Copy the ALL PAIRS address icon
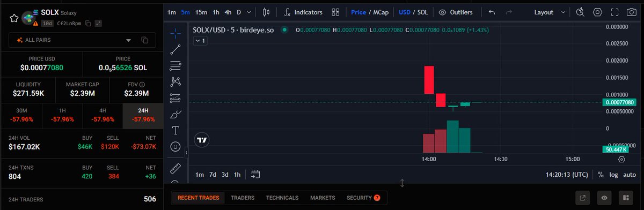This screenshot has width=644, height=210. tap(144, 40)
